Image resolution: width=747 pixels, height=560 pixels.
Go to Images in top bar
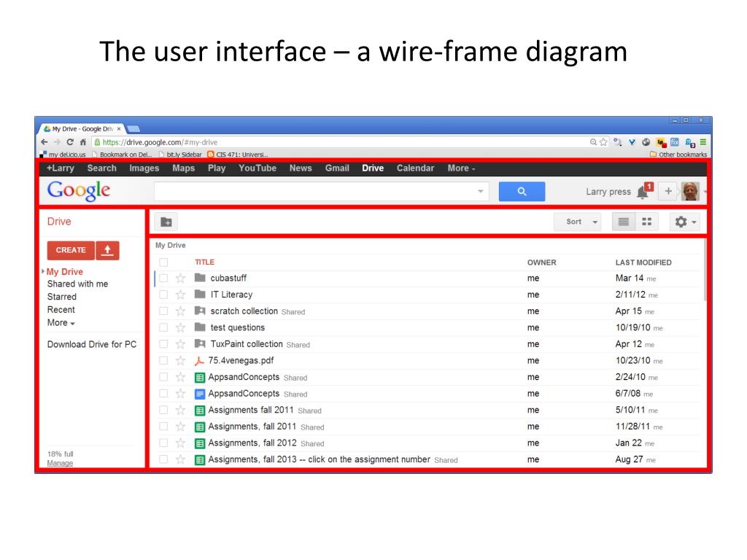tap(144, 168)
